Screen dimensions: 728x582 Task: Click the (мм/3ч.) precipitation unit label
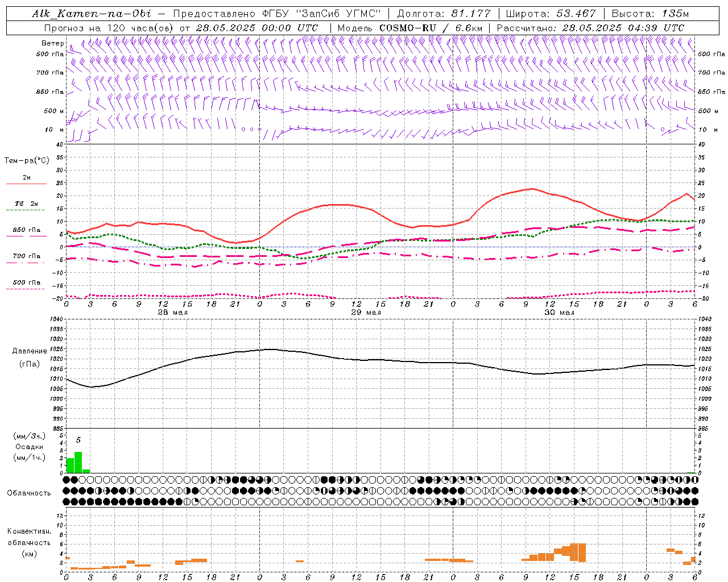point(30,436)
